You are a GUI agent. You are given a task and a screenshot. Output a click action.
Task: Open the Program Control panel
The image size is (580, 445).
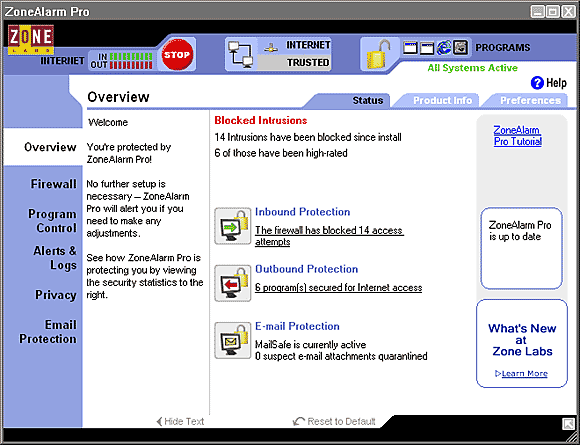click(53, 221)
